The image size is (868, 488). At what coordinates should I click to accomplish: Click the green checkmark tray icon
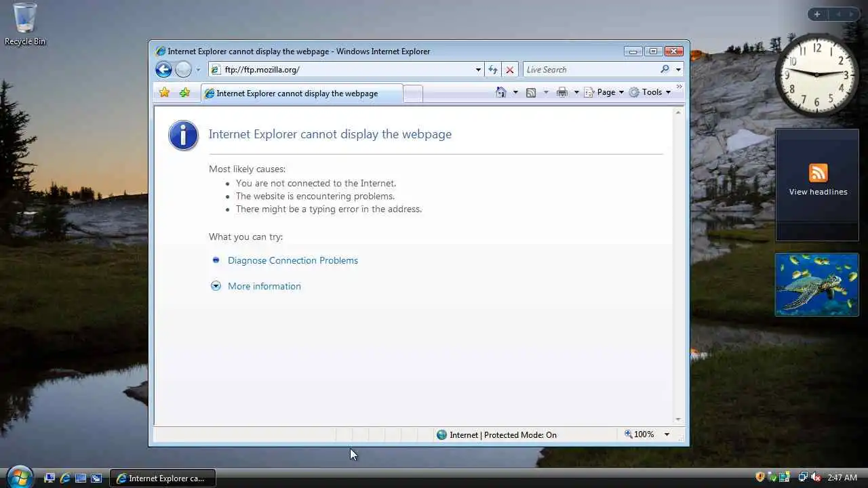(772, 477)
